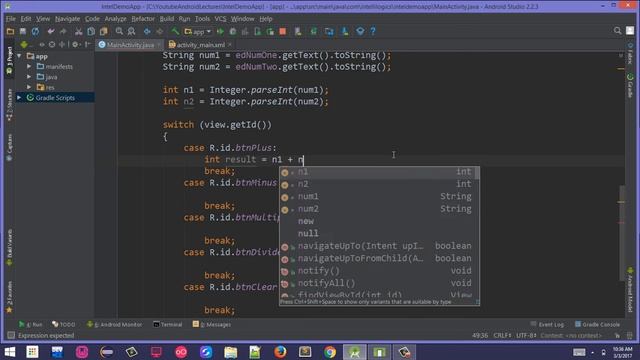The height and width of the screenshot is (360, 640).
Task: Click the Find magnifier icon in toolbar
Action: pos(119,31)
